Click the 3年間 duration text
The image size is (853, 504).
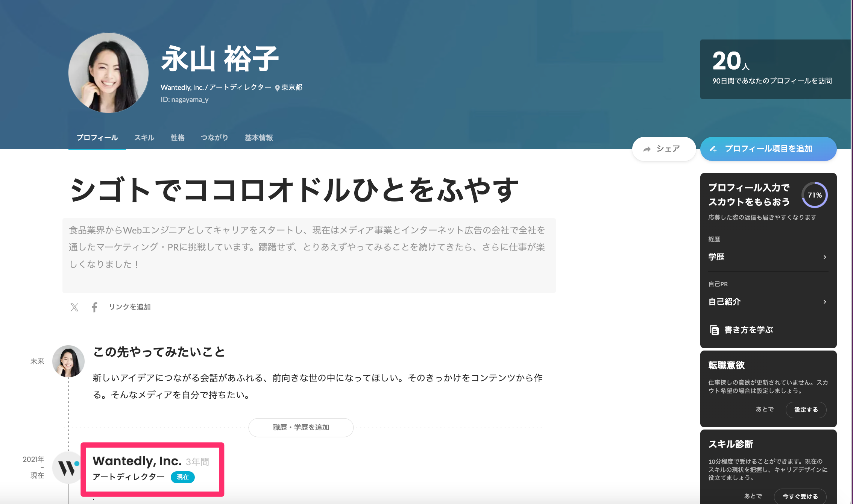point(197,462)
